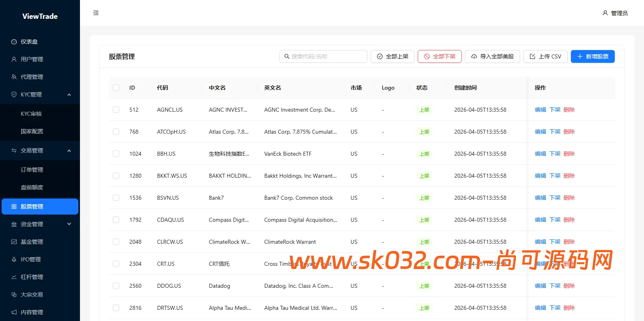Click 删除 for DDOG.US row
This screenshot has width=644, height=321.
[569, 286]
